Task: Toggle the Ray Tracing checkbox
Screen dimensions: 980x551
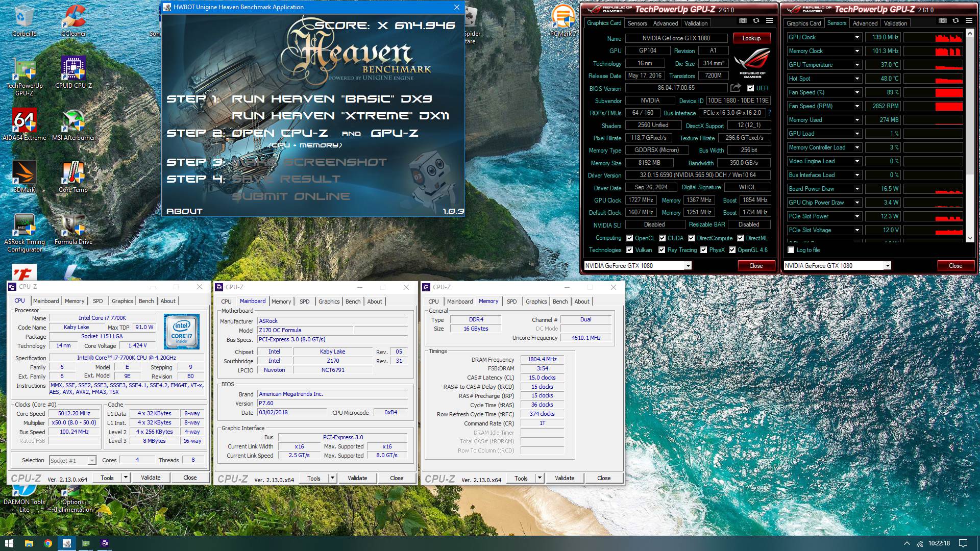Action: click(662, 250)
